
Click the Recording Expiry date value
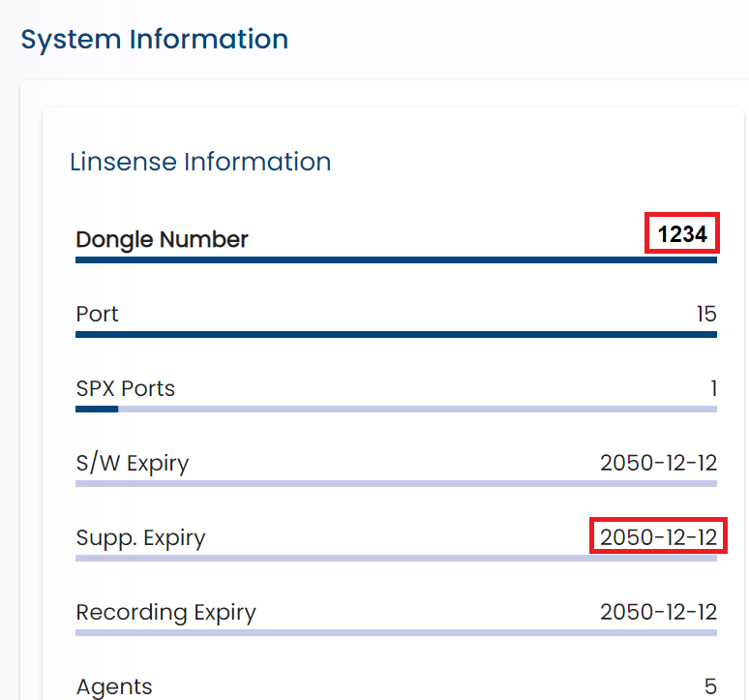[658, 612]
